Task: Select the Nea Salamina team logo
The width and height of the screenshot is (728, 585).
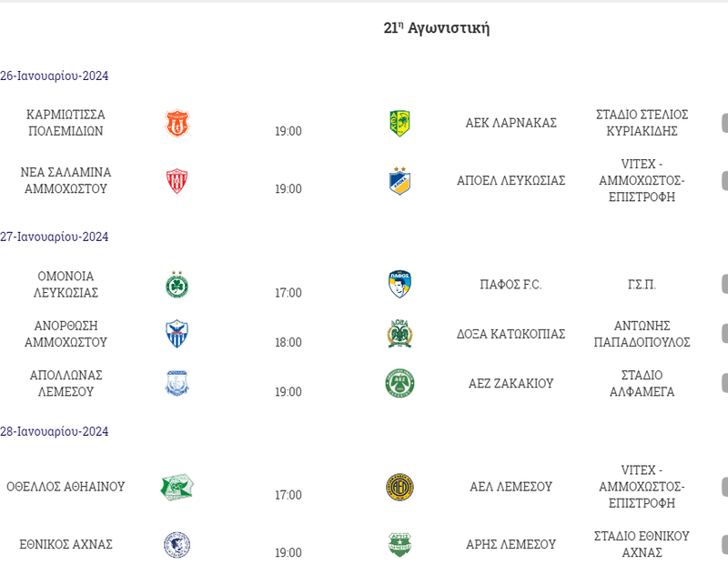Action: tap(177, 181)
